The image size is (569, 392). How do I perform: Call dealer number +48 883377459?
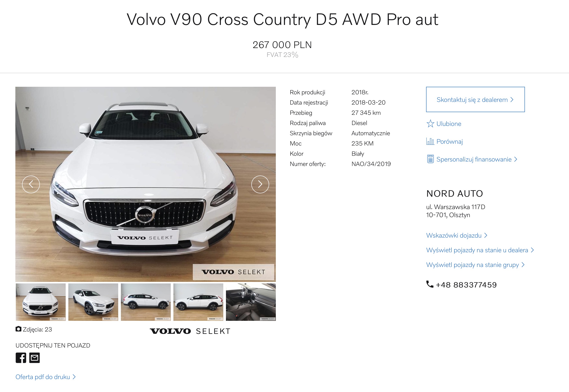[466, 285]
